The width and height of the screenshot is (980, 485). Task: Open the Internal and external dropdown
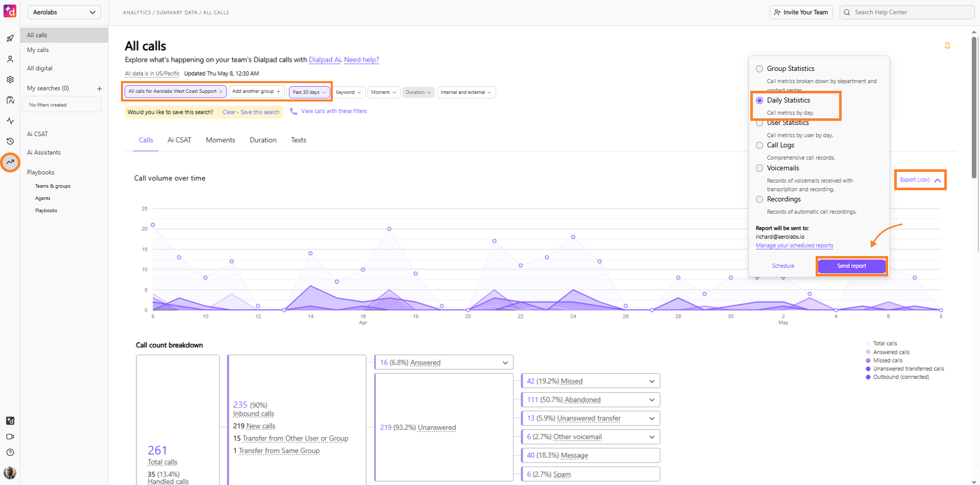click(466, 92)
